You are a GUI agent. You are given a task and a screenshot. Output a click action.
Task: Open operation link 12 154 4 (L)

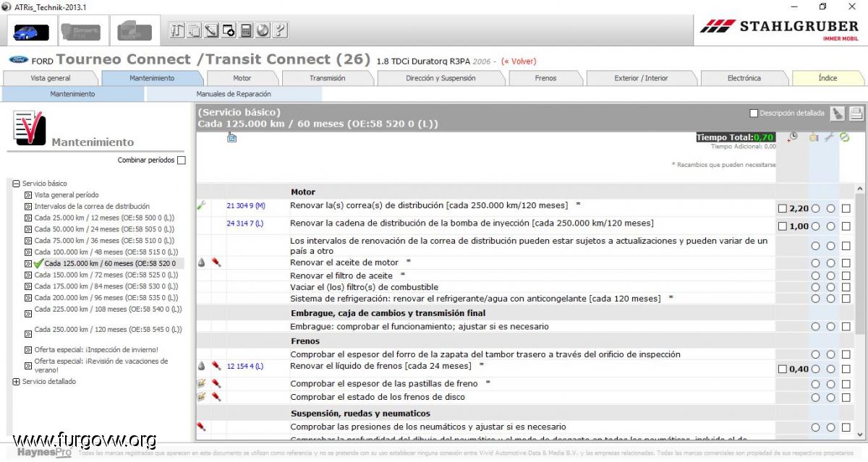[x=245, y=367]
